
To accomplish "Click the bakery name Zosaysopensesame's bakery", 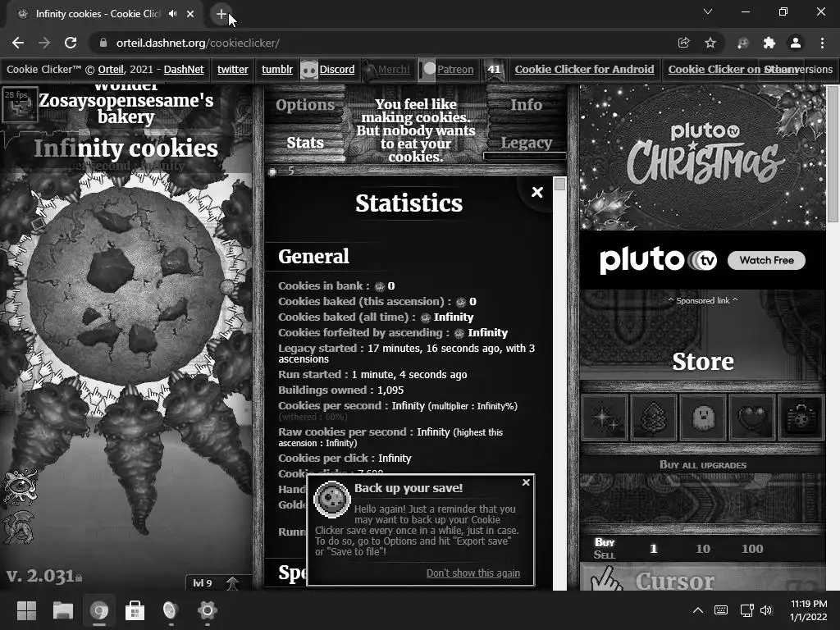I will click(x=126, y=108).
